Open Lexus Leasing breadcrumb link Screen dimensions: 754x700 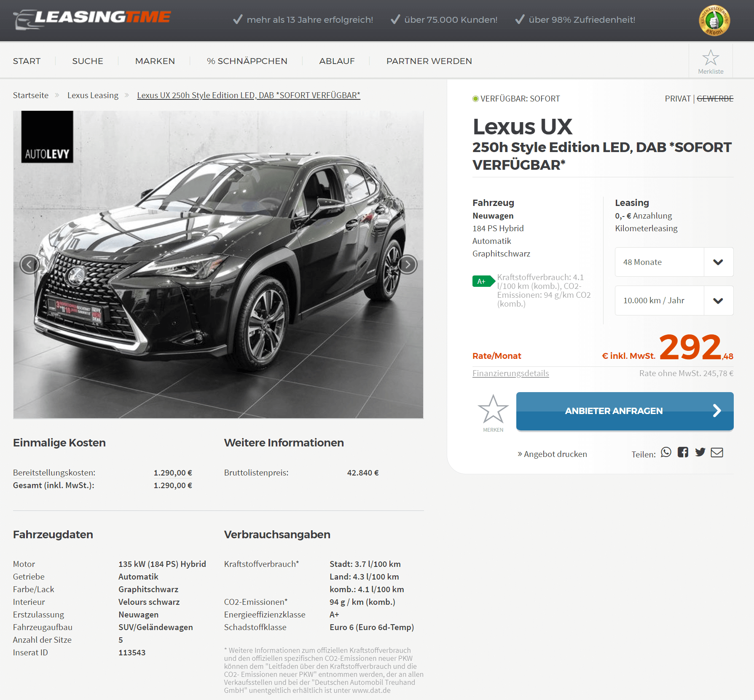pyautogui.click(x=93, y=95)
